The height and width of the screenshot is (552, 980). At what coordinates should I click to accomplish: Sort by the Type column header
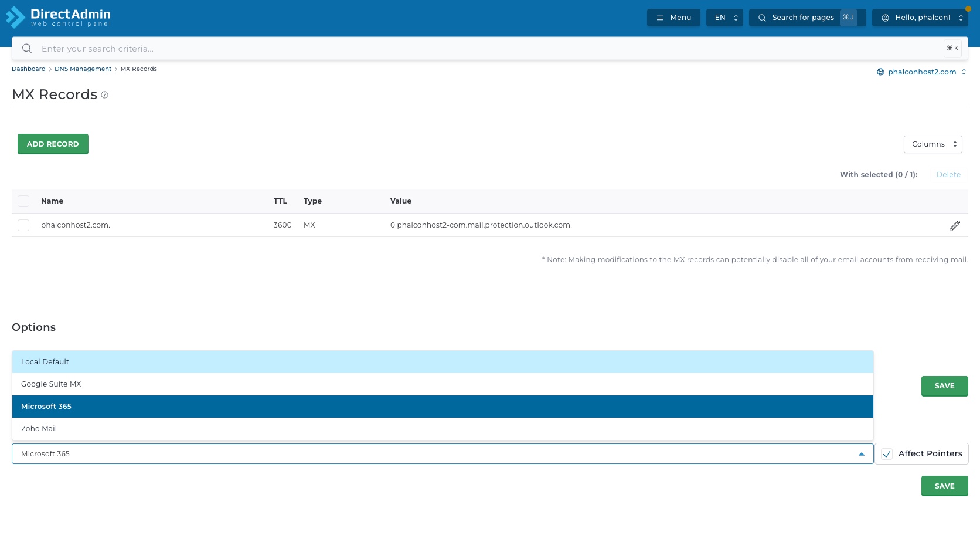click(x=312, y=201)
